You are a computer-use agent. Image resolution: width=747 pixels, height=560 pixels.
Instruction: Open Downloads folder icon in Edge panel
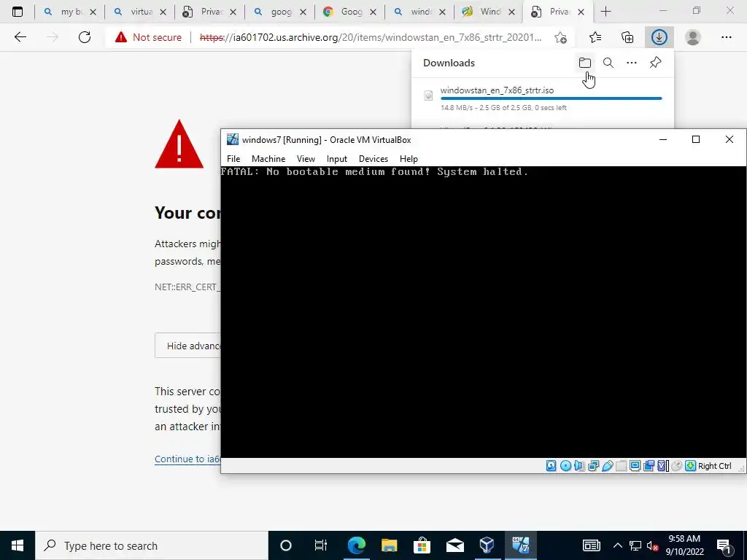click(x=585, y=63)
